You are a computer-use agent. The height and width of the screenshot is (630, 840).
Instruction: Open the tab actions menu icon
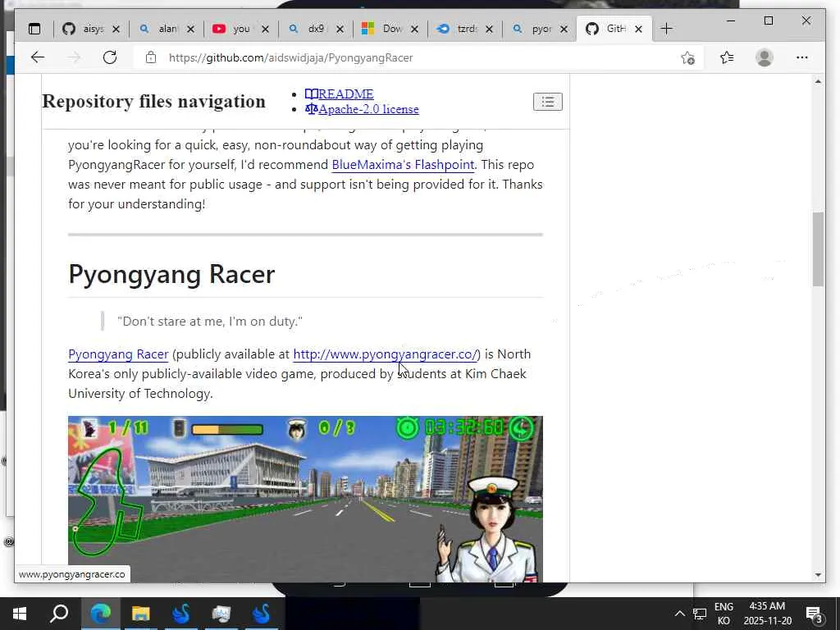point(34,29)
